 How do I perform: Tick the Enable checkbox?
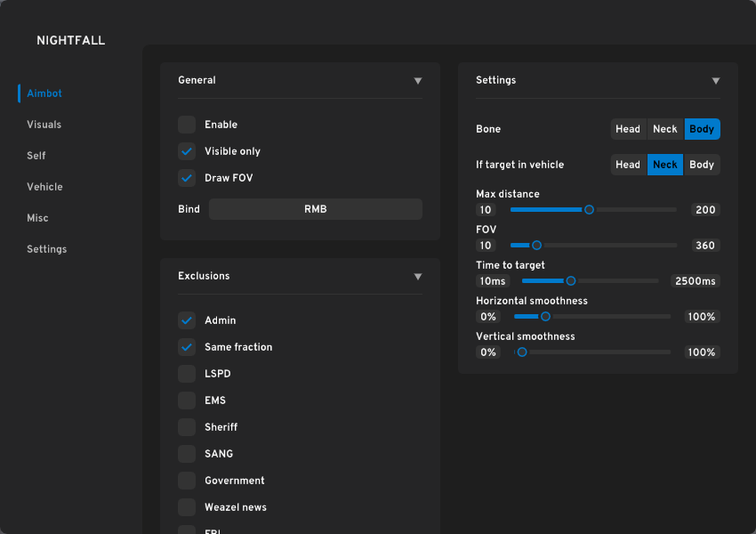[187, 125]
